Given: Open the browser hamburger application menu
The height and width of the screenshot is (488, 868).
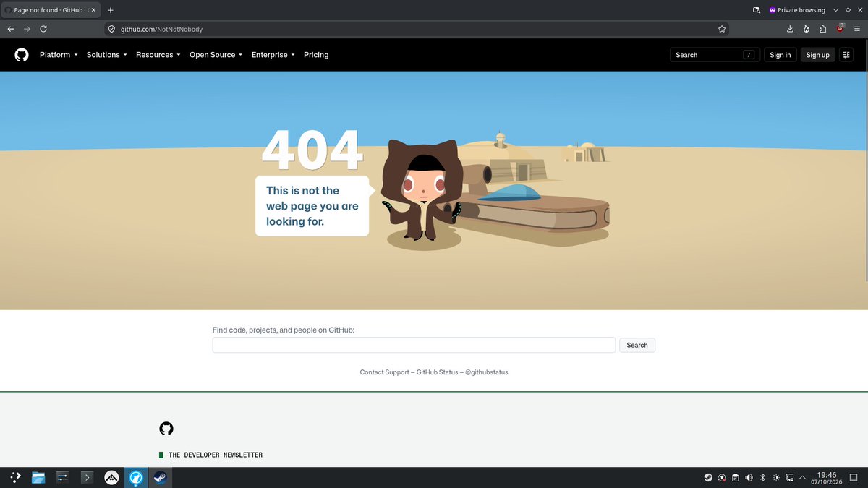Looking at the screenshot, I should point(857,29).
